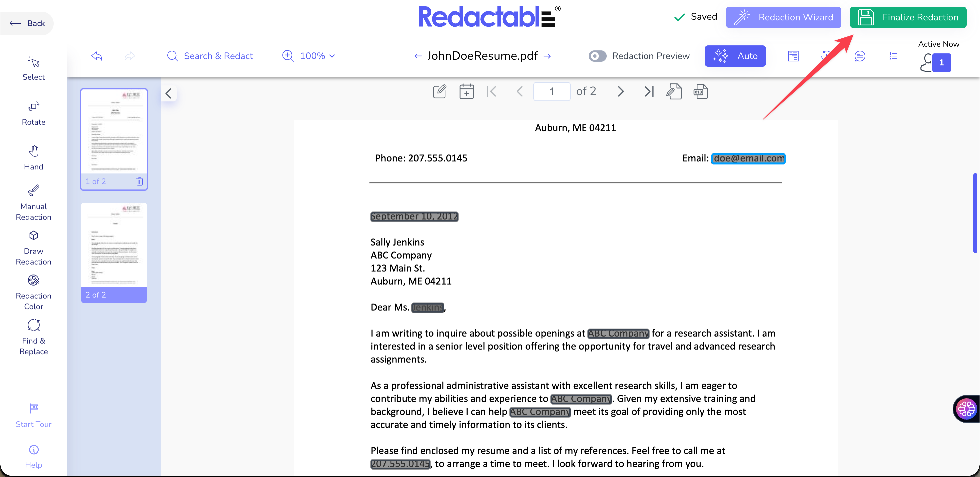980x477 pixels.
Task: Collapse the page thumbnails panel
Action: point(169,93)
